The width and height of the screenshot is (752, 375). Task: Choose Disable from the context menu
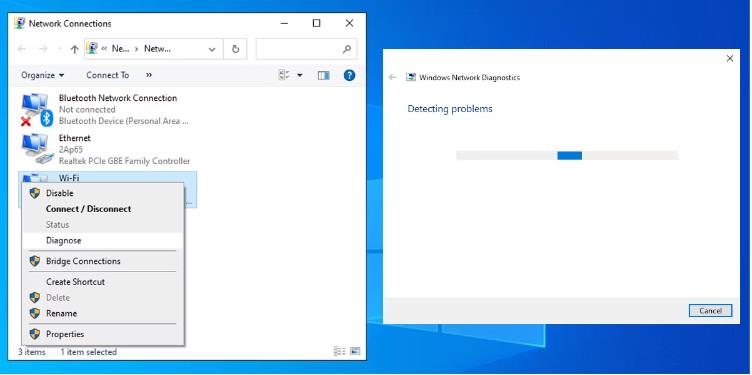point(103,193)
